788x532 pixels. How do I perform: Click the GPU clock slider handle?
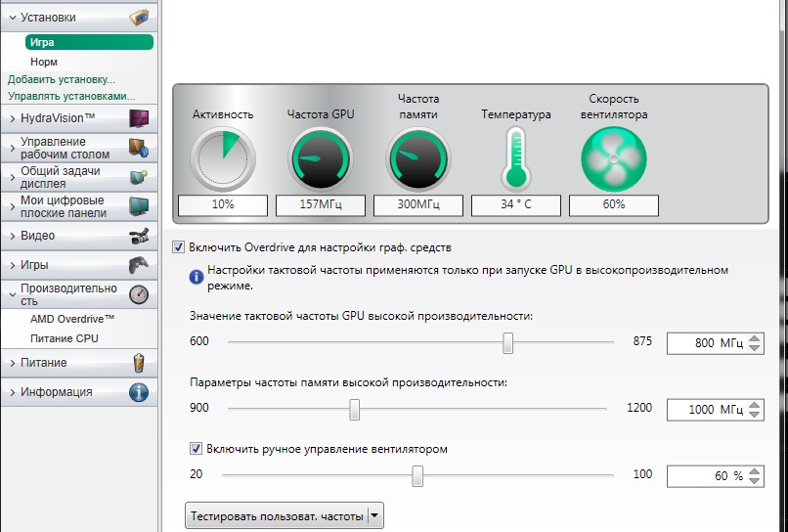click(507, 343)
